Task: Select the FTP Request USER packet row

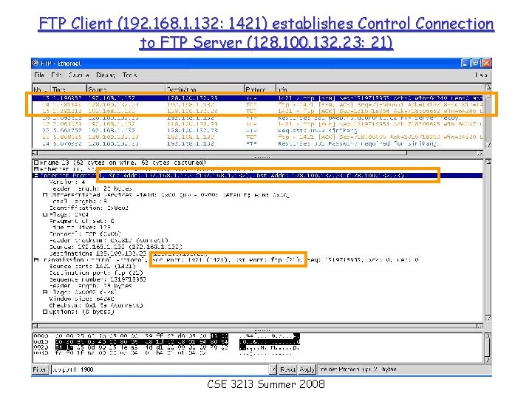Action: (x=258, y=130)
